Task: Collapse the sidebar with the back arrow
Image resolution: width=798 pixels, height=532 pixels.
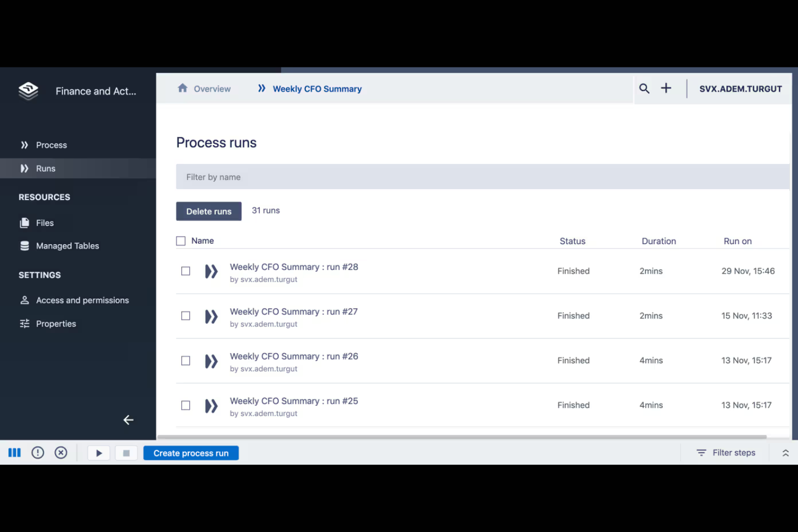Action: point(128,420)
